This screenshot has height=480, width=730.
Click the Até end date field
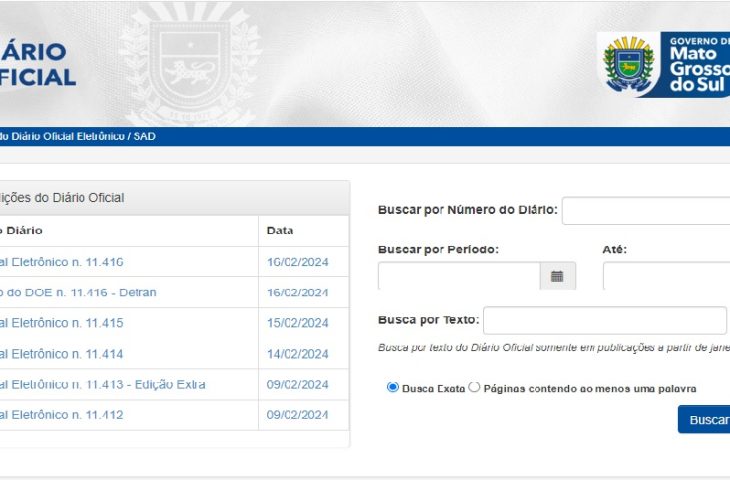[666, 276]
